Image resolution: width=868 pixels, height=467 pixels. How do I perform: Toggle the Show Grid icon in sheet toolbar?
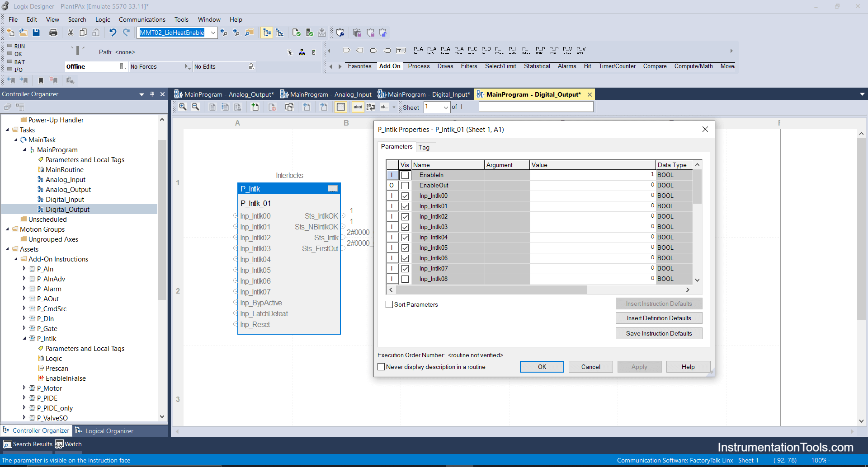pos(341,107)
